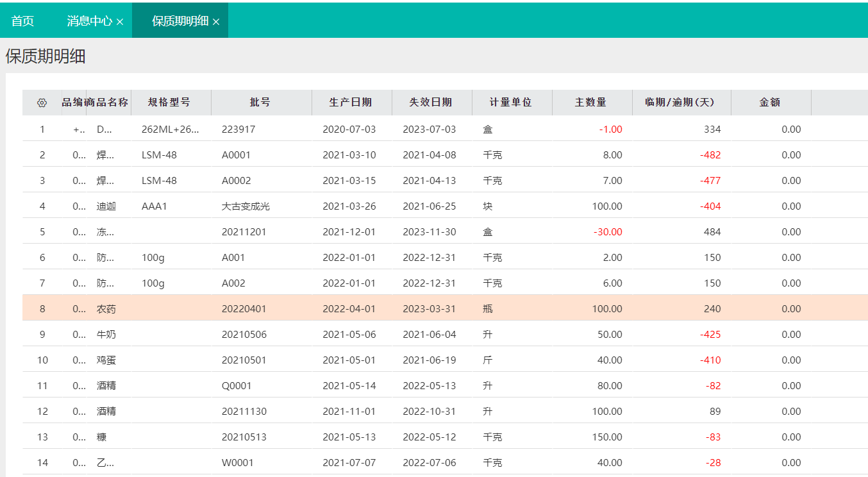
Task: Click batch cell 大古变成光
Action: pyautogui.click(x=246, y=206)
